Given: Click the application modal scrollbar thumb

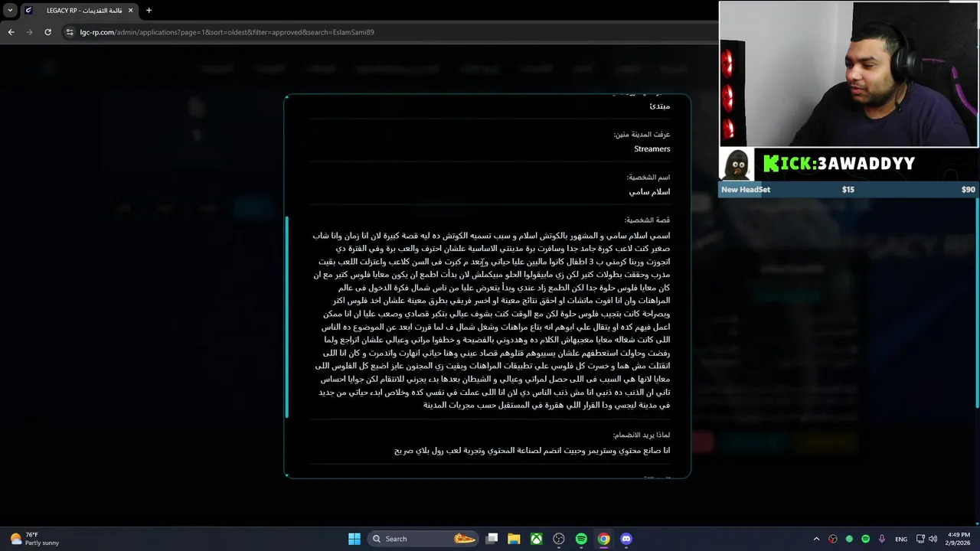Looking at the screenshot, I should pos(287,317).
